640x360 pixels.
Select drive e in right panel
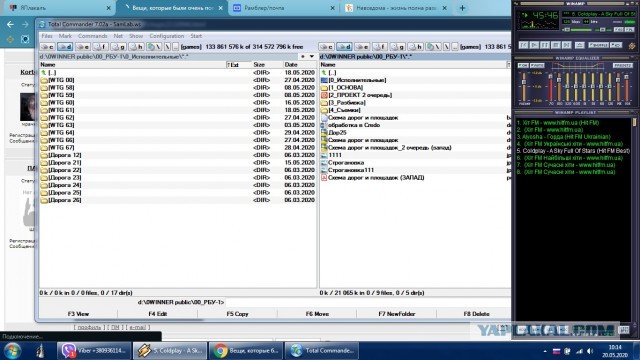click(362, 47)
